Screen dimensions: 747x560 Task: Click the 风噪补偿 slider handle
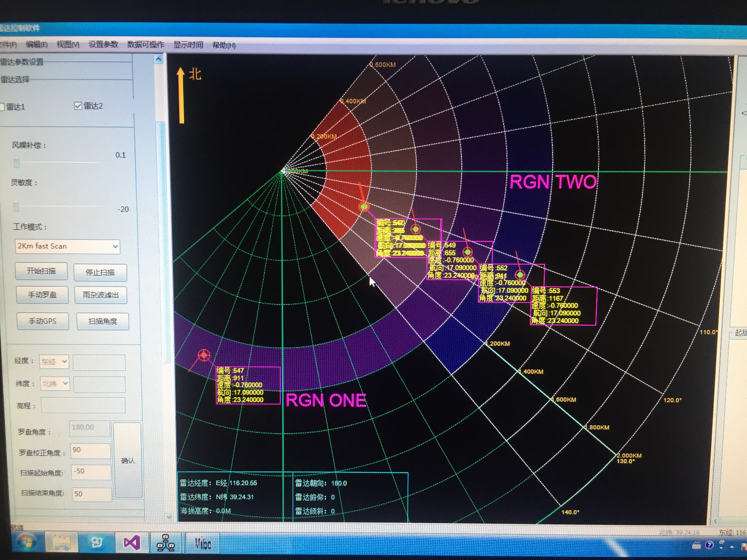click(16, 162)
